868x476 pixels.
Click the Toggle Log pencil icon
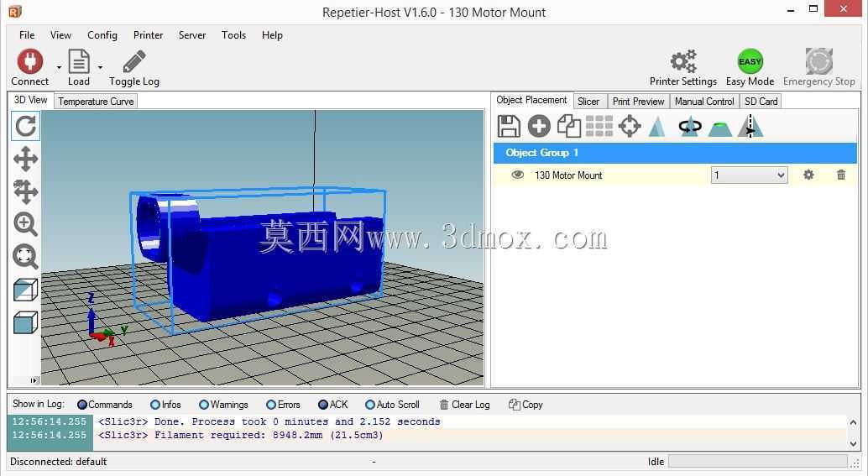134,61
